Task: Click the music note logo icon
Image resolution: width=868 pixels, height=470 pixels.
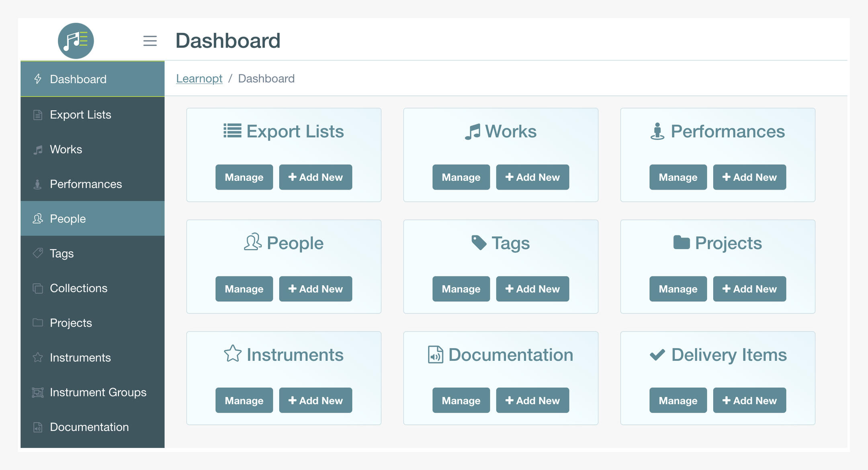Action: pos(76,41)
